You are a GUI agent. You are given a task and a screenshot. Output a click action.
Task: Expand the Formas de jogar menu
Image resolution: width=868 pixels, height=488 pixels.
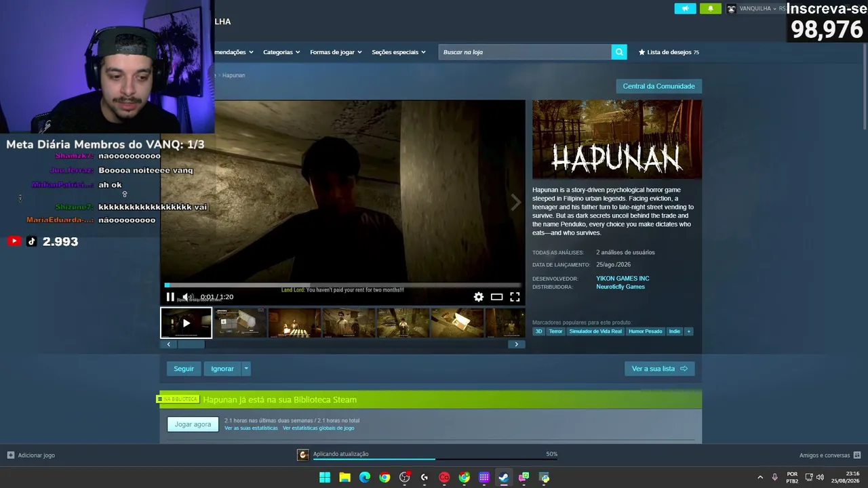(336, 52)
